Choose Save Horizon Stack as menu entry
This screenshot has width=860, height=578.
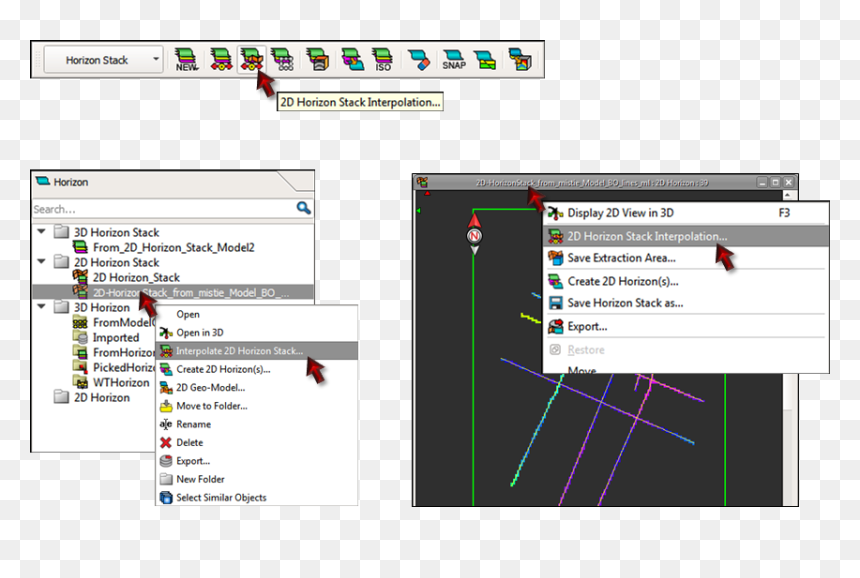coord(686,303)
